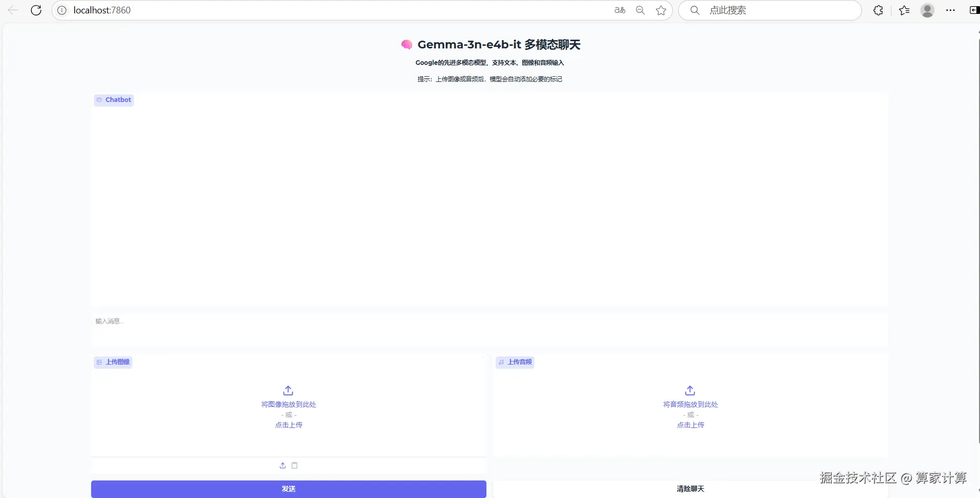Select the upload source icon below image panel
The image size is (980, 498).
pyautogui.click(x=283, y=466)
